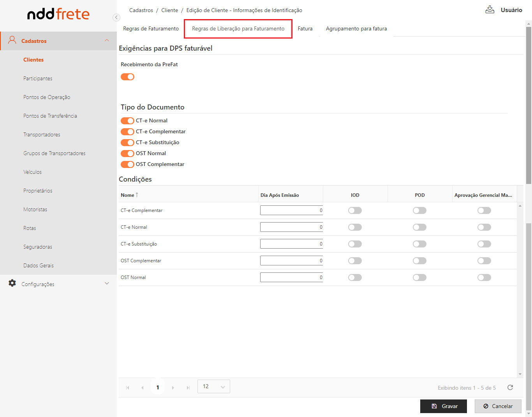The width and height of the screenshot is (532, 417).
Task: Click the refresh icon in the pagination bar
Action: (x=510, y=387)
